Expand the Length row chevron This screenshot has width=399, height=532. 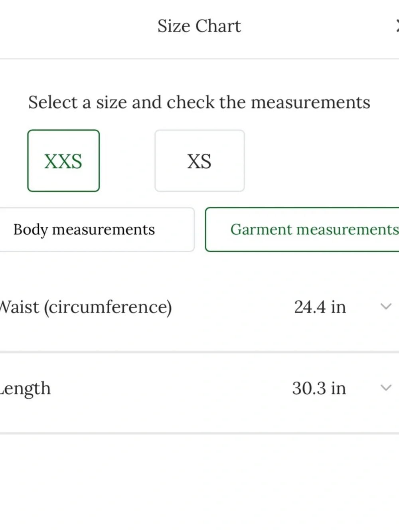pyautogui.click(x=386, y=388)
